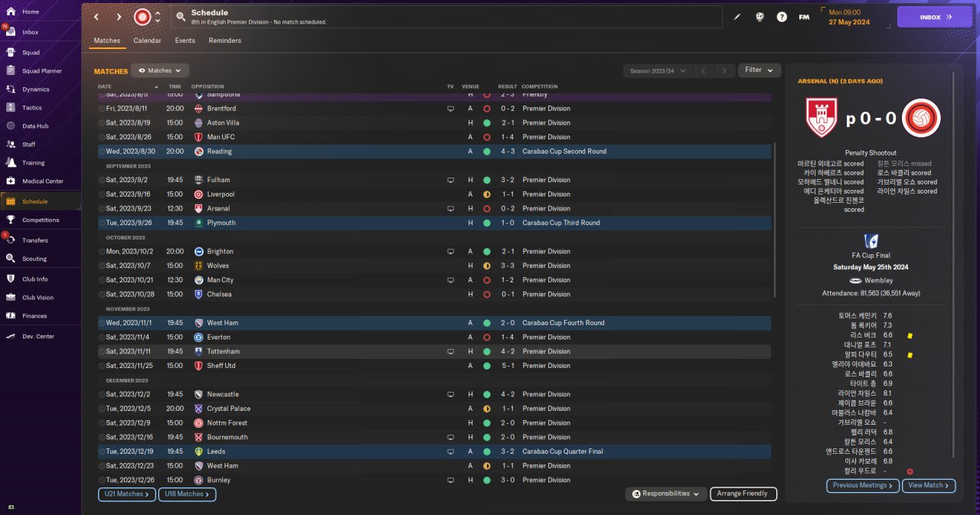Click the match panel vertical scrollbar
980x515 pixels.
click(x=952, y=266)
